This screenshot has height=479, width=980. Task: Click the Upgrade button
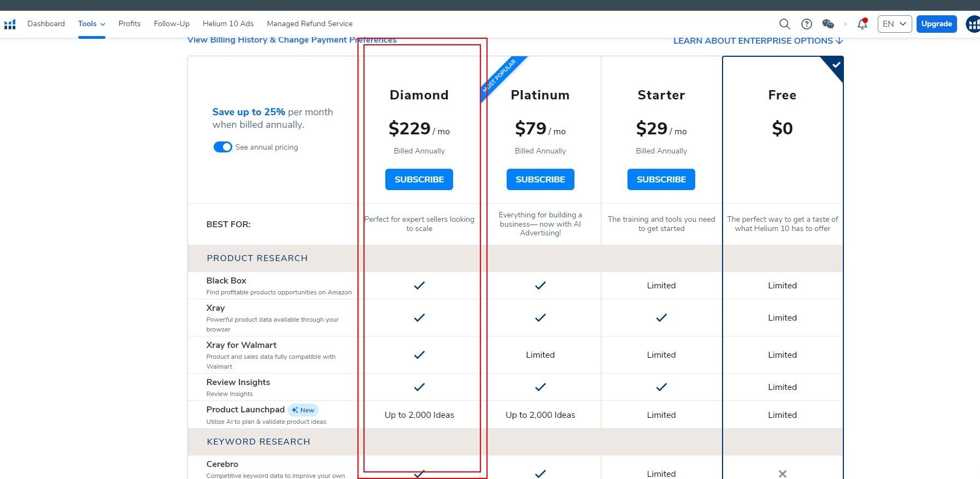point(936,24)
